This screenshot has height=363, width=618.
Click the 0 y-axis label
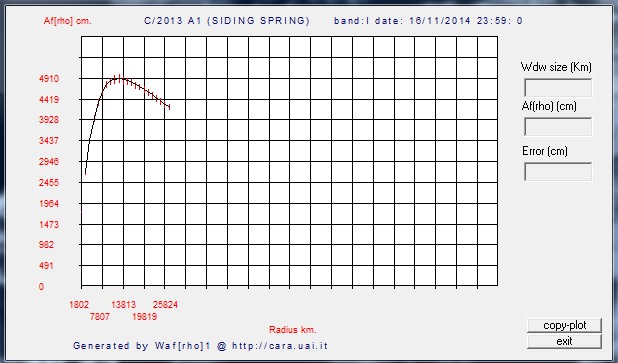pyautogui.click(x=41, y=287)
